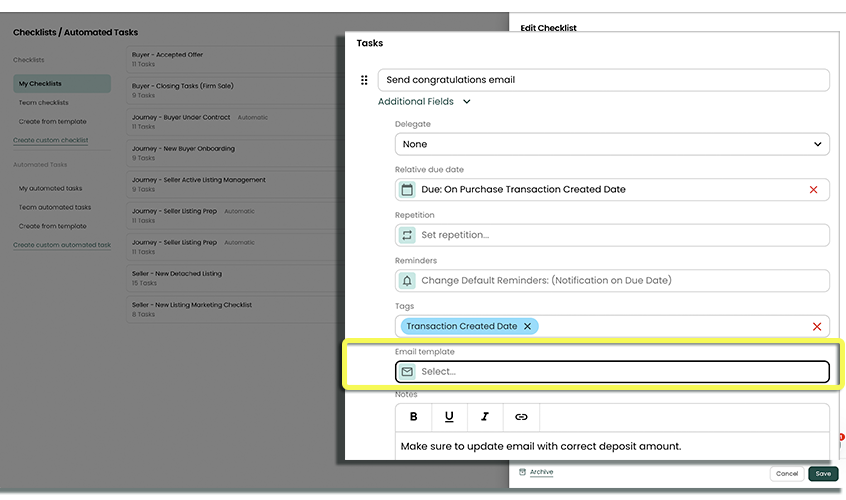Click the Archive link
This screenshot has height=500, width=846.
(541, 472)
